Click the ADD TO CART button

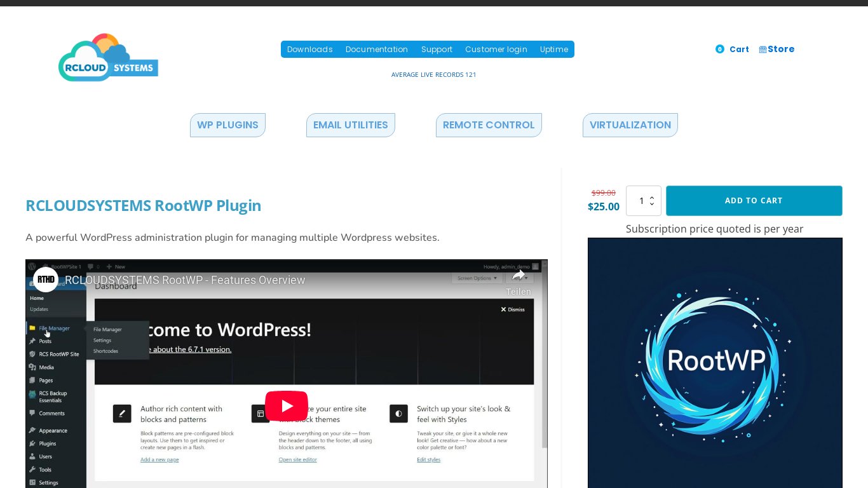click(754, 201)
